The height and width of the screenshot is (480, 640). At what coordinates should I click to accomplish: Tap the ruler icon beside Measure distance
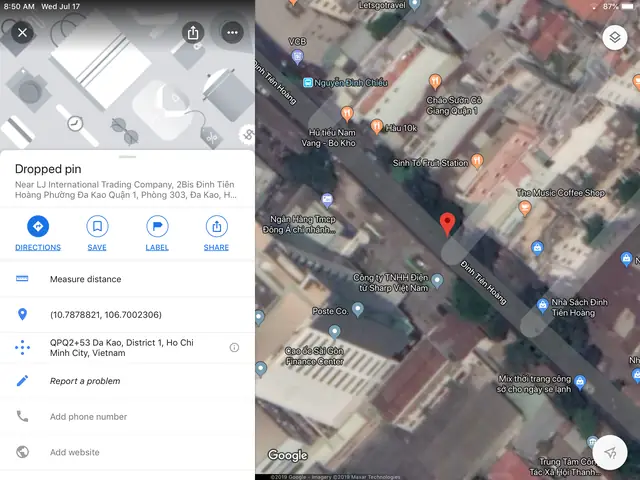[22, 279]
